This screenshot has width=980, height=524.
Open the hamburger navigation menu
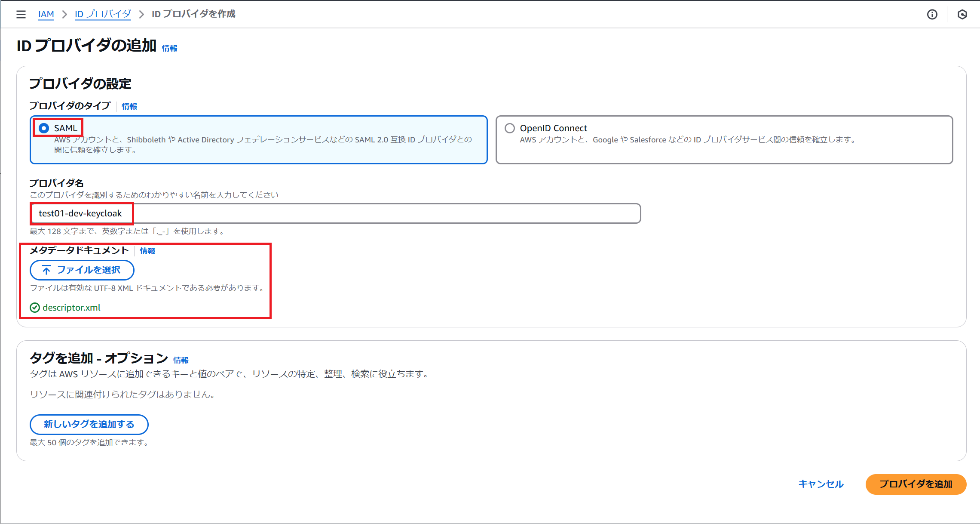pos(21,15)
